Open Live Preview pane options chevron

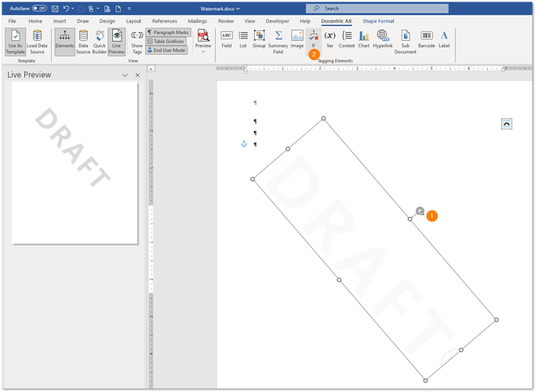pos(125,75)
